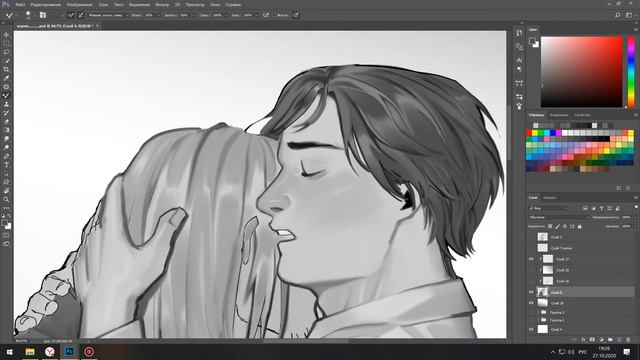This screenshot has height=360, width=640.
Task: Toggle visibility of layer Слой 37
Action: pos(531,259)
